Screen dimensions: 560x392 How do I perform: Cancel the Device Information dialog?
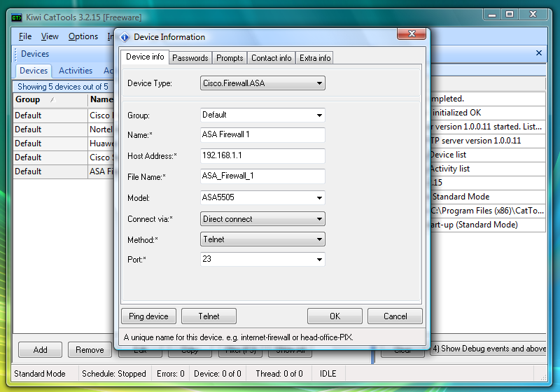[x=395, y=316]
